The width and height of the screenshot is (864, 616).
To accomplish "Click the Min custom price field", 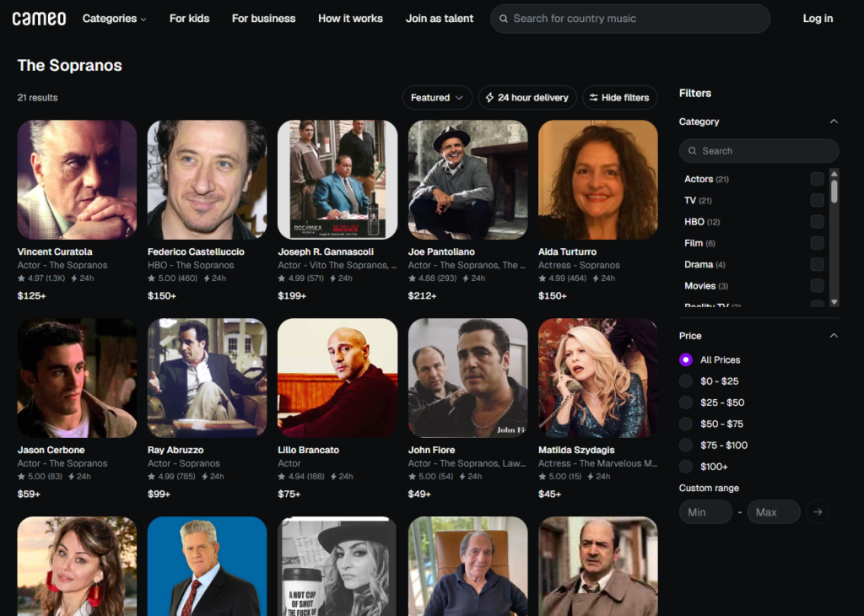I will point(706,512).
